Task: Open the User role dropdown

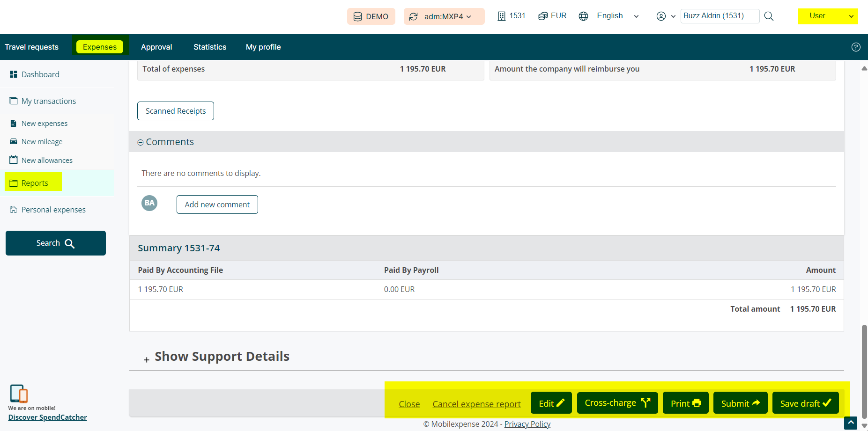Action: [828, 16]
